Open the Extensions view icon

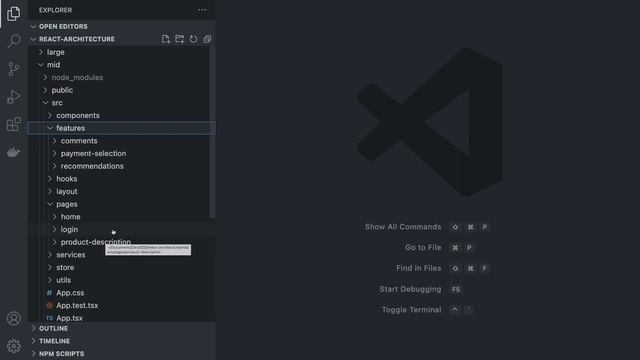(x=13, y=124)
